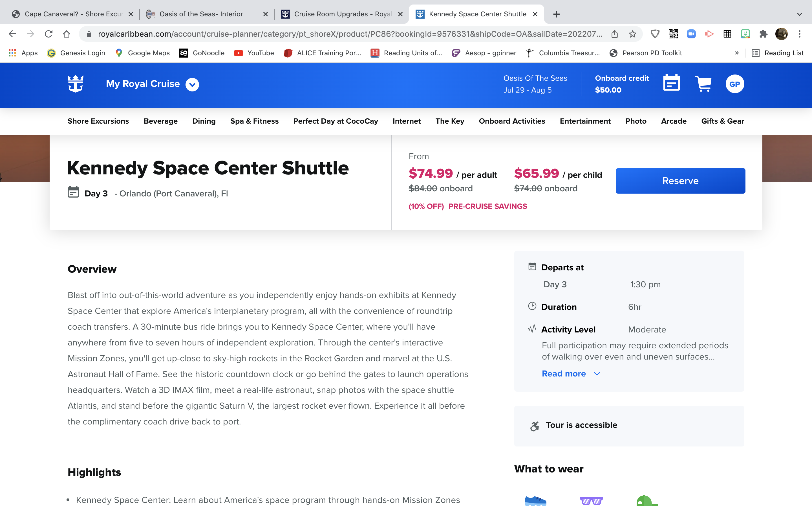Open the Arcade category
Image resolution: width=812 pixels, height=508 pixels.
(674, 121)
